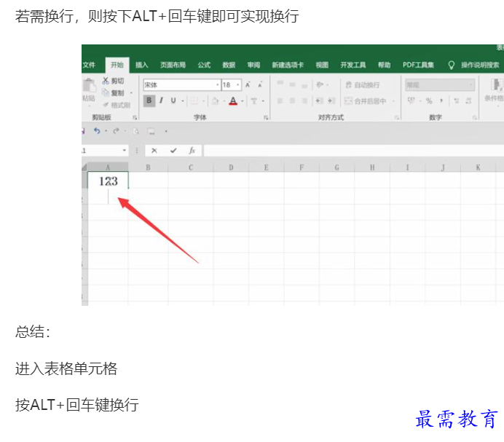
Task: Apply Percent Style (%) format
Action: point(429,100)
